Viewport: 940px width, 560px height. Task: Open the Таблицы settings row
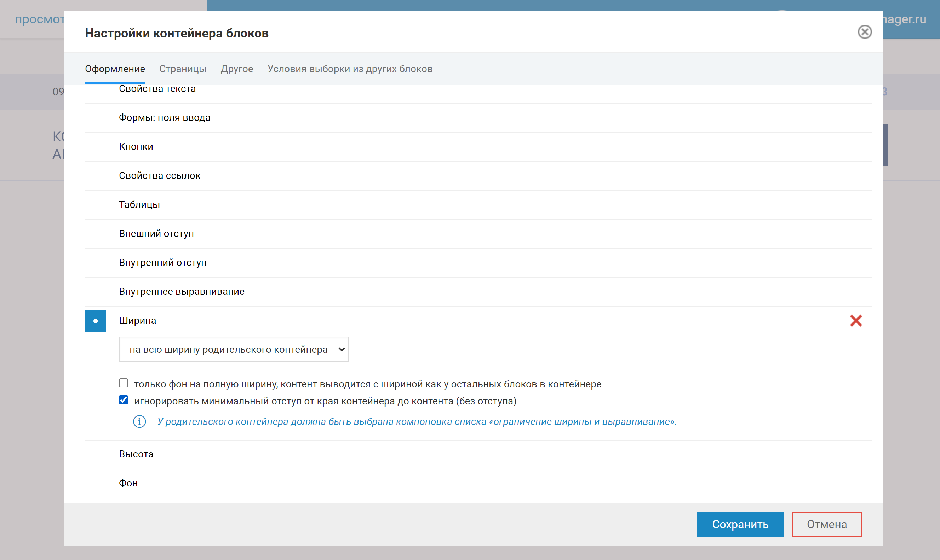[x=139, y=205]
